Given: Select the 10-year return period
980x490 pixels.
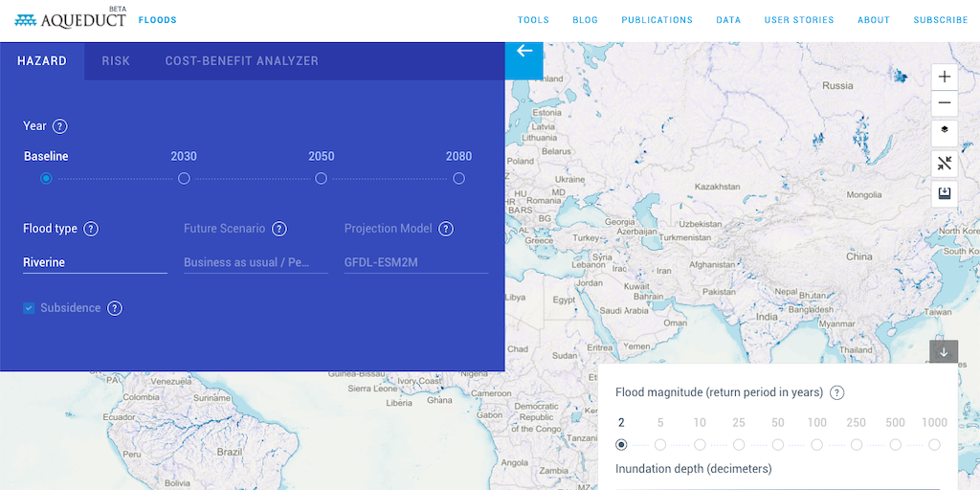Looking at the screenshot, I should click(x=700, y=445).
